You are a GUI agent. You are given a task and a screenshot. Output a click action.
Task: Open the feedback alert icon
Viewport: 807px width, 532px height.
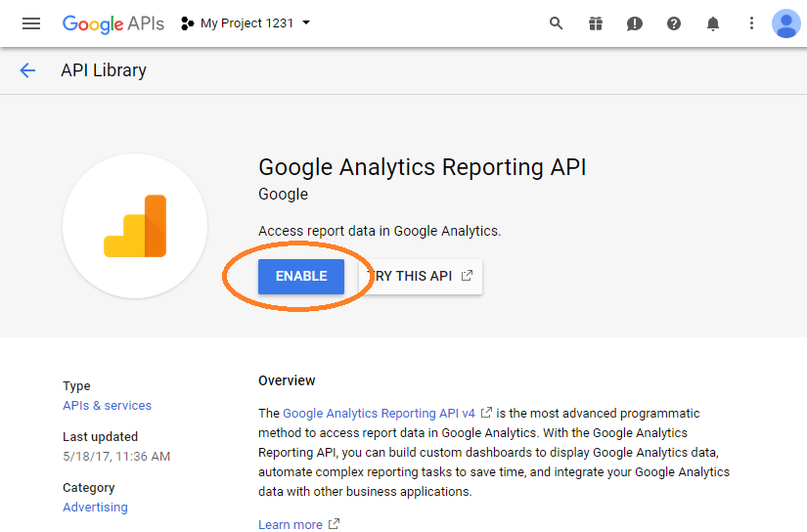(634, 23)
